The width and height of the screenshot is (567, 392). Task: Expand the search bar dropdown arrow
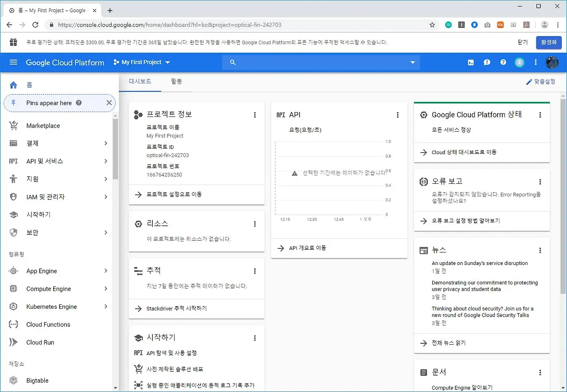(413, 62)
